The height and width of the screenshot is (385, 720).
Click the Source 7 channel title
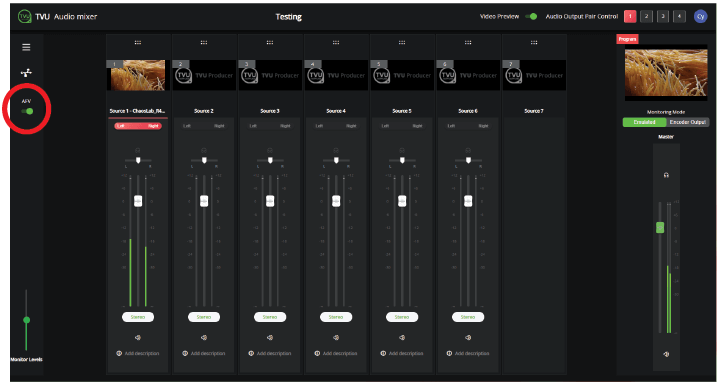tap(534, 111)
